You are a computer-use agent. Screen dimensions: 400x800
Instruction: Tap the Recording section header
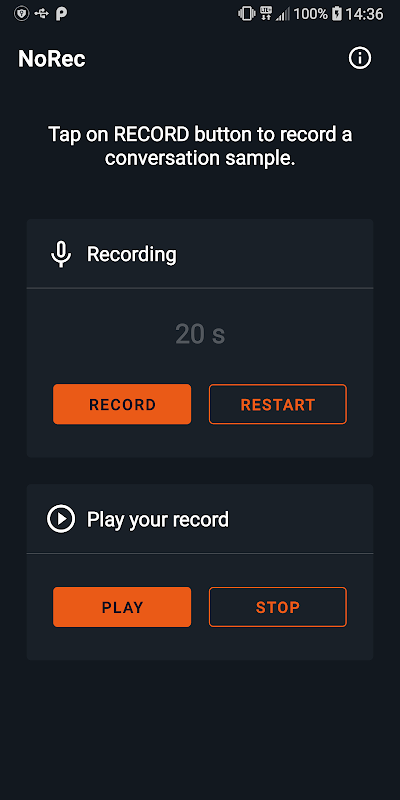pyautogui.click(x=132, y=254)
